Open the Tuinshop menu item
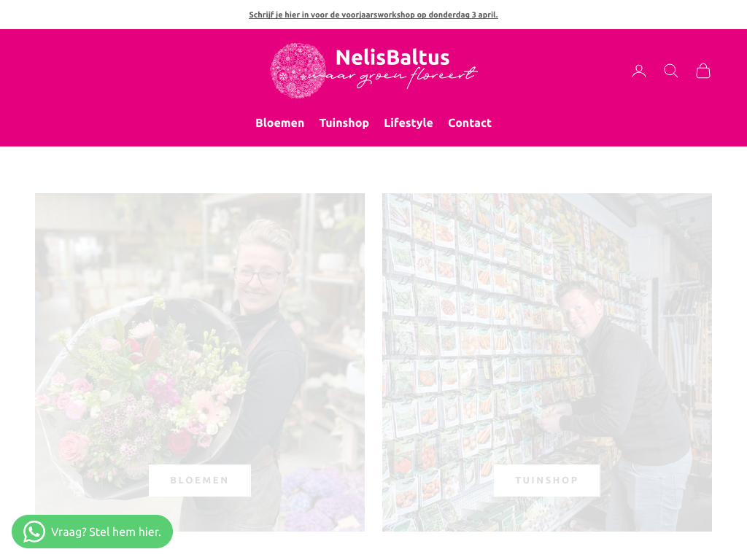Image resolution: width=747 pixels, height=560 pixels. click(344, 122)
